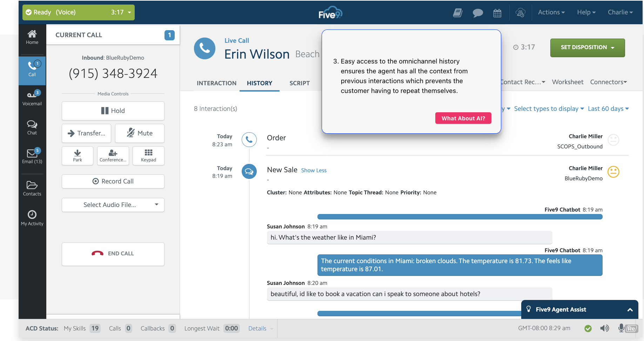The height and width of the screenshot is (341, 644).
Task: Click the Five9 logo
Action: 330,13
